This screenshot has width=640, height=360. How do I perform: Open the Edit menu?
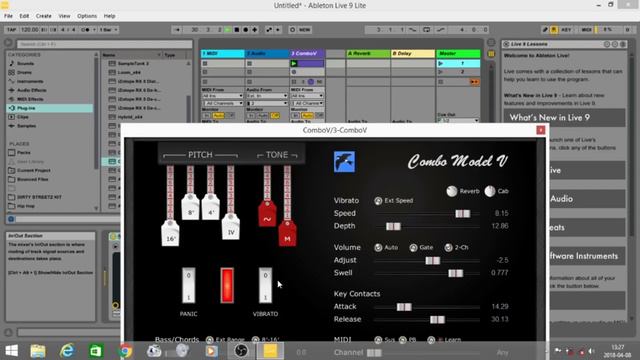[24, 16]
